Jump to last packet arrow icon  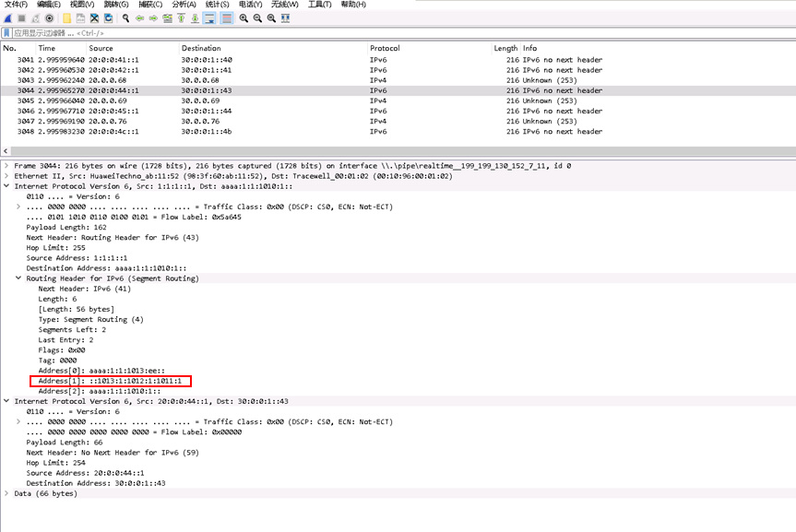195,18
